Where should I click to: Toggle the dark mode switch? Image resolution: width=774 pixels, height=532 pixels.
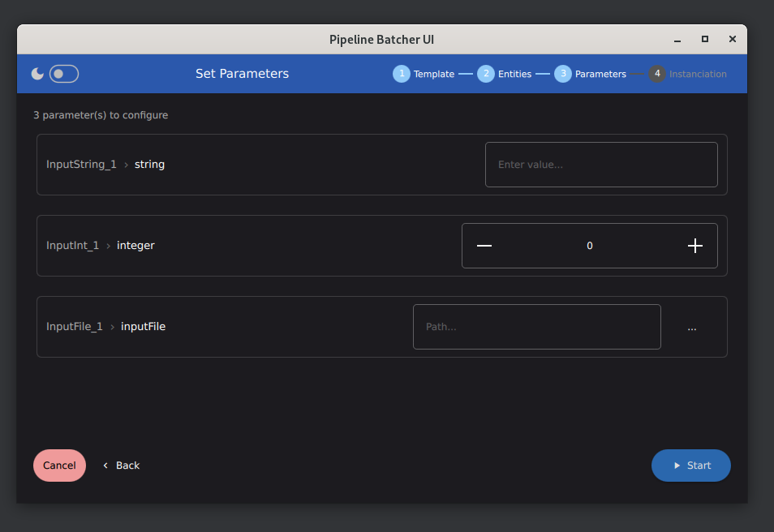tap(63, 74)
